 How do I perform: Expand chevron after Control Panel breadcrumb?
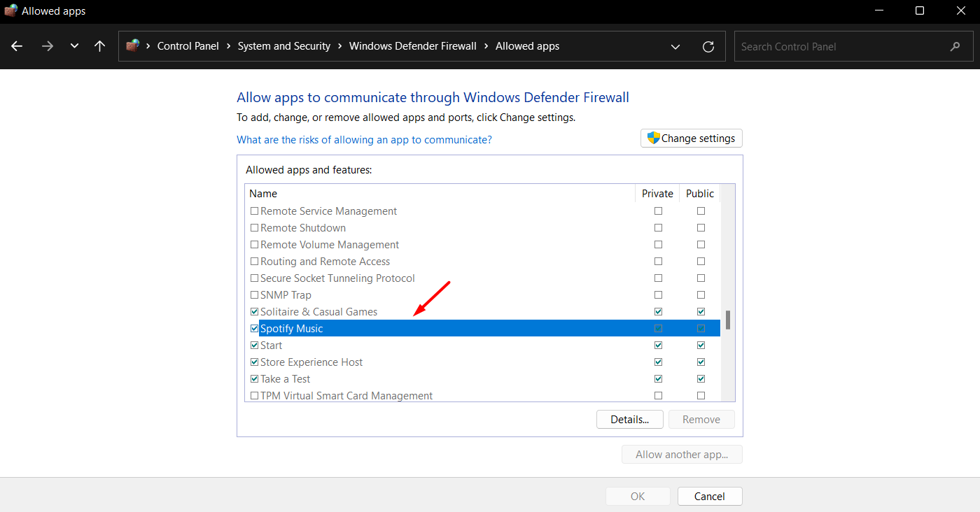(x=228, y=46)
